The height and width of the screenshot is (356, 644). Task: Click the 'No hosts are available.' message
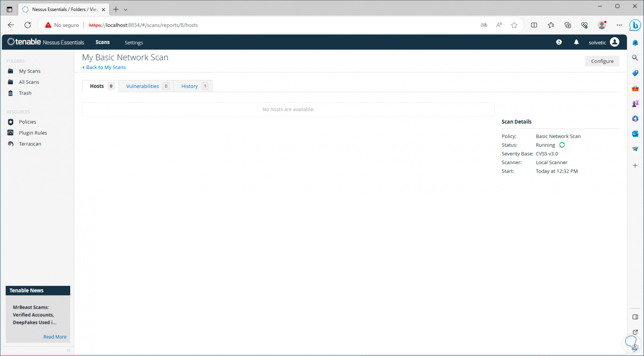[x=288, y=109]
